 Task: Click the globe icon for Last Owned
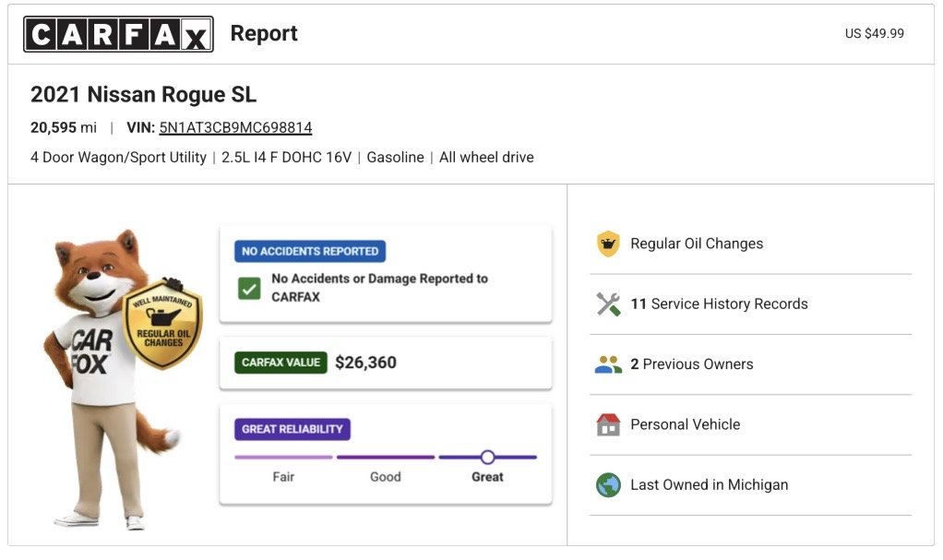608,485
